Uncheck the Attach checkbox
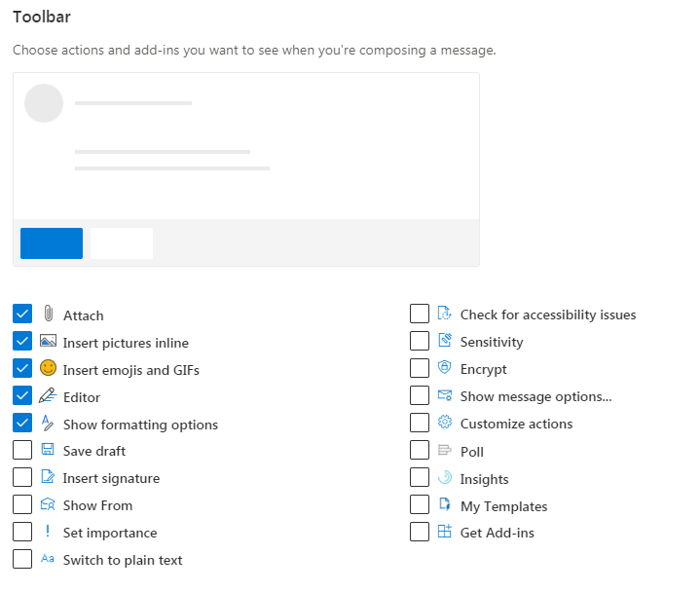 tap(22, 314)
